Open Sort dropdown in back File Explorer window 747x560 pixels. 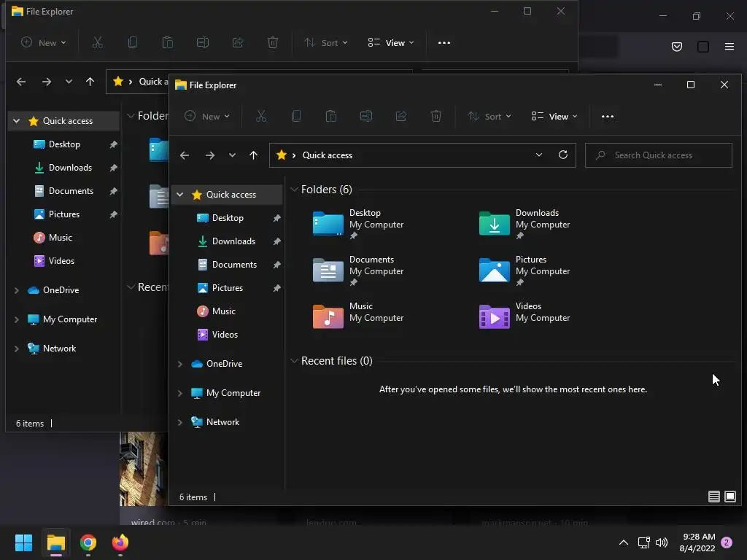tap(326, 43)
